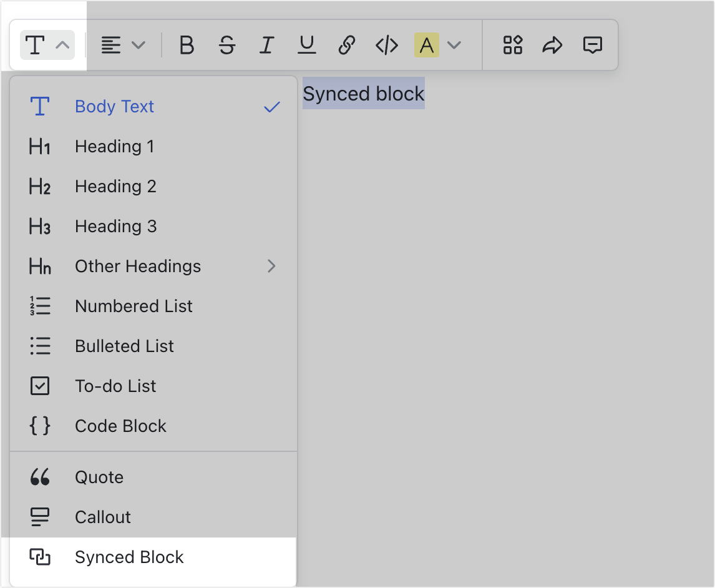Convert to Code Block
Screen dimensions: 715x588
click(153, 426)
